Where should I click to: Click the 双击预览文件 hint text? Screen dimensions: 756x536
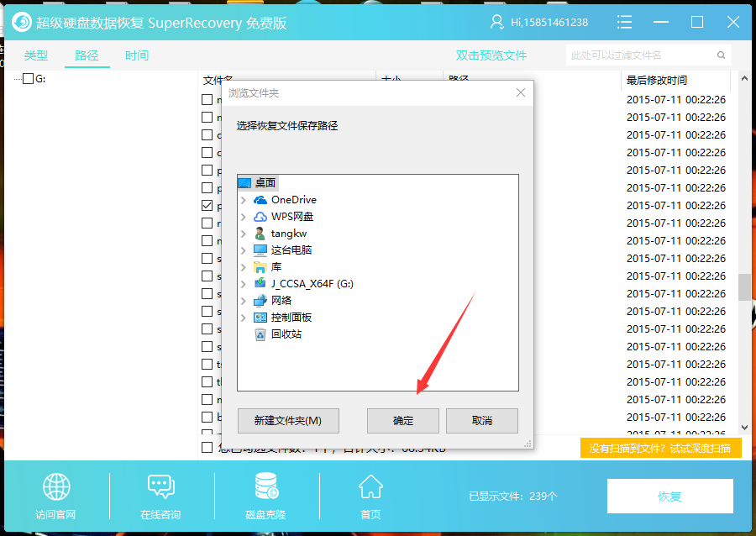(x=491, y=55)
